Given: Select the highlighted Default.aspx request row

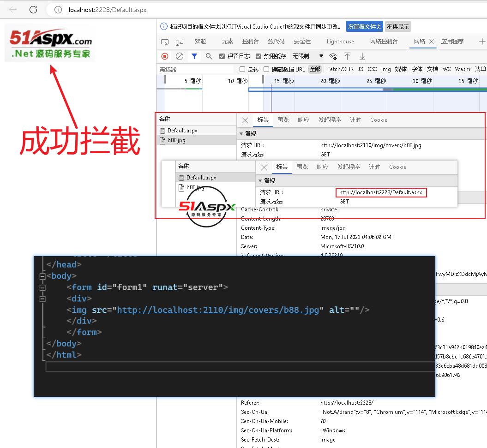Looking at the screenshot, I should point(216,178).
